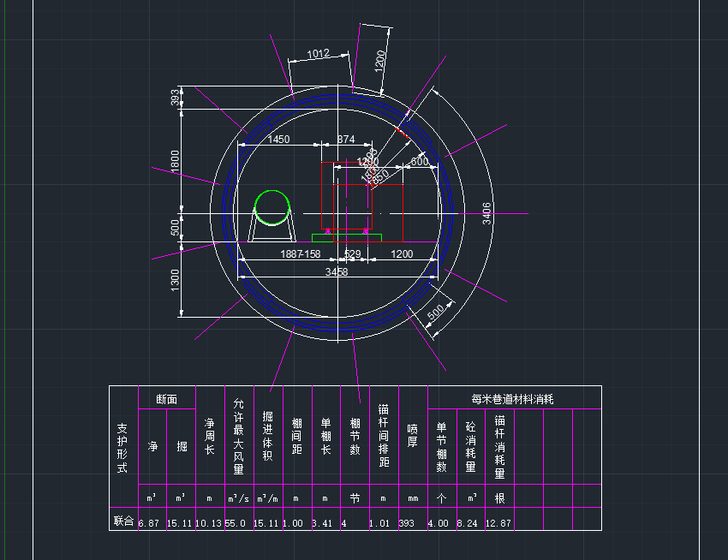The image size is (728, 560).
Task: Click the 每米巷道材料消耗 table header
Action: tap(514, 398)
